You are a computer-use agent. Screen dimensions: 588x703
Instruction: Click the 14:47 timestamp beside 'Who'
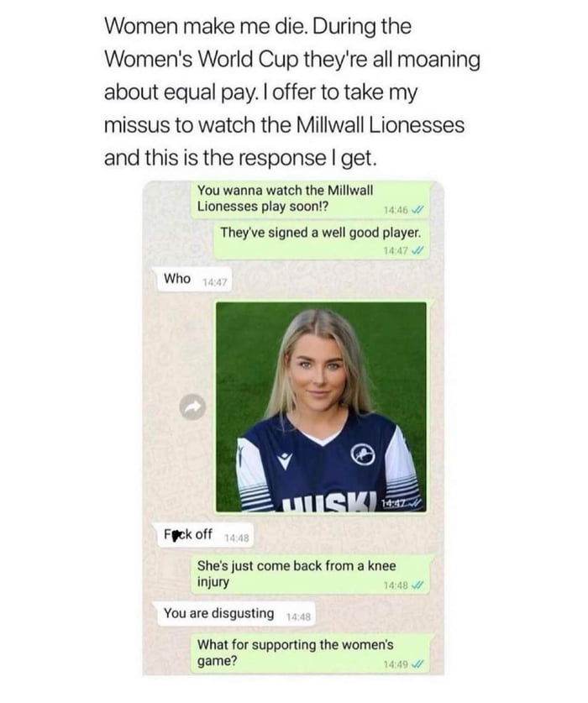[215, 283]
